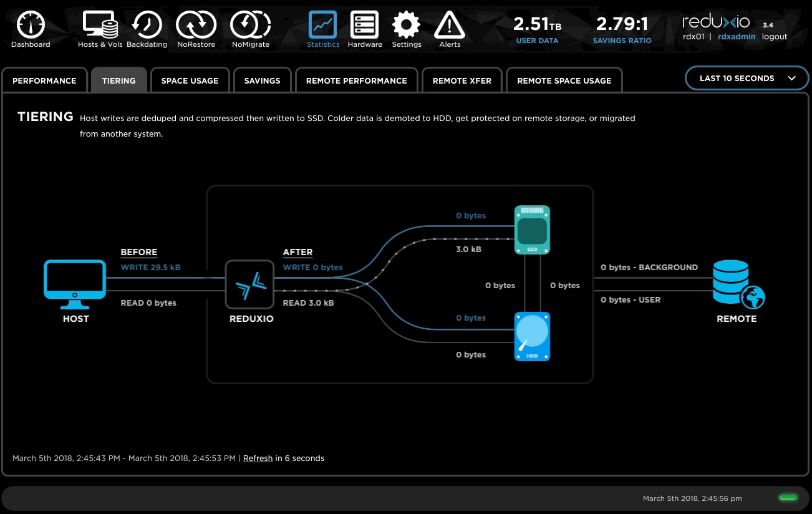812x514 pixels.
Task: Expand the LAST 10 SECONDS dropdown
Action: 747,79
